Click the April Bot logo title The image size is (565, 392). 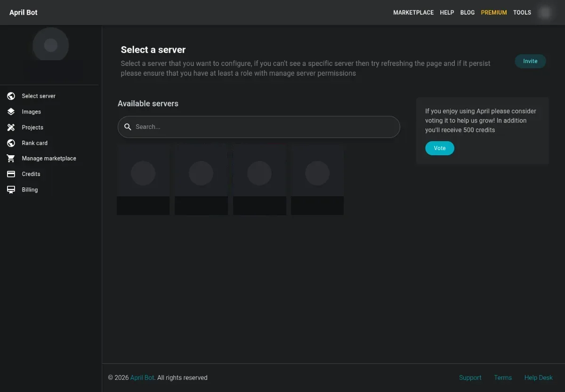[24, 13]
